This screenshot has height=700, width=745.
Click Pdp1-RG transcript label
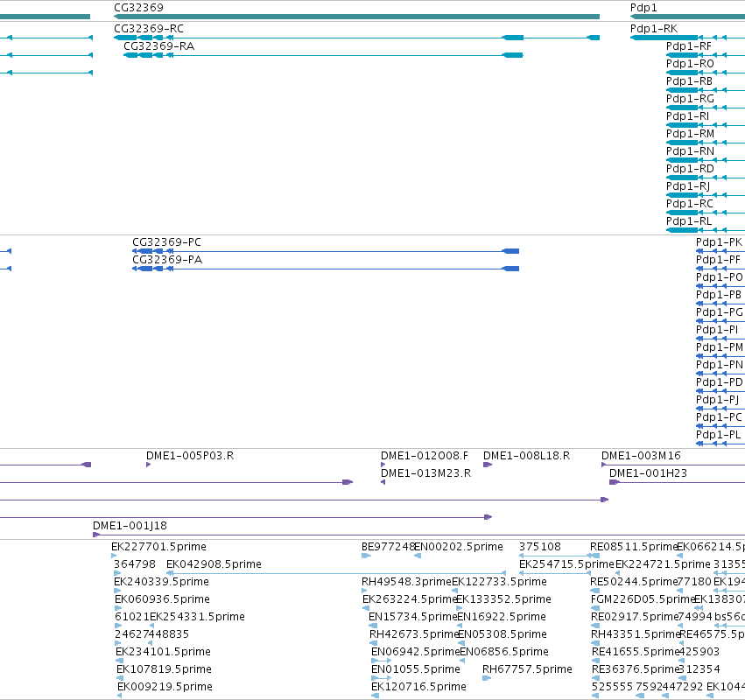point(691,99)
